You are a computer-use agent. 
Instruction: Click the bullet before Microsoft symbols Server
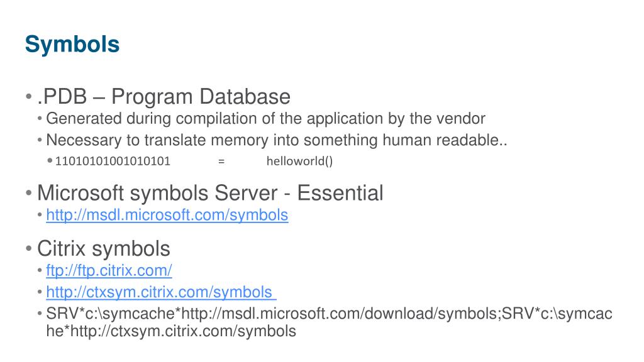click(x=28, y=193)
